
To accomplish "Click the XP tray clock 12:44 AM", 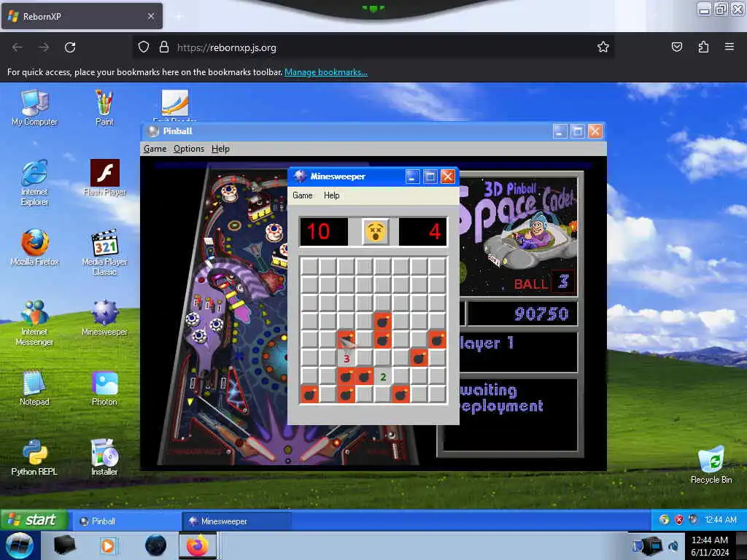I will (720, 519).
